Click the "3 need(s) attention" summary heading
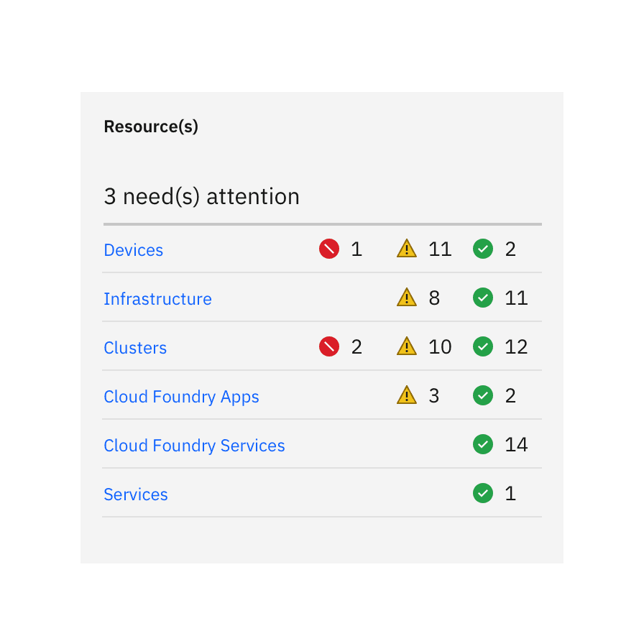 pyautogui.click(x=201, y=197)
